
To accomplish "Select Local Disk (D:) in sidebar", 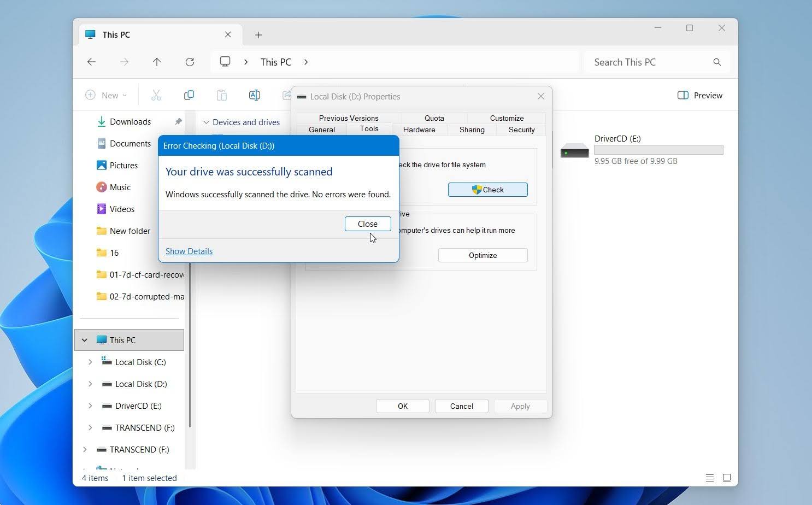I will click(x=141, y=384).
